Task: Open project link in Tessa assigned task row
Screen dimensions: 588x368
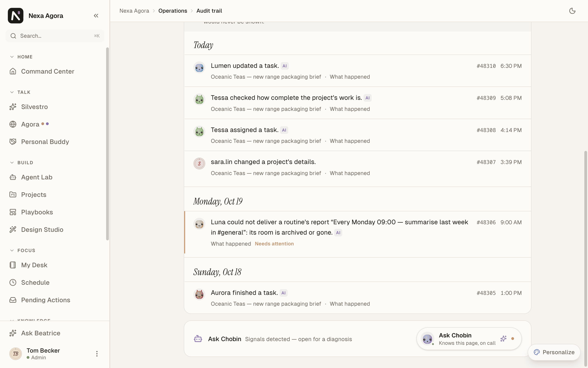Action: tap(266, 141)
